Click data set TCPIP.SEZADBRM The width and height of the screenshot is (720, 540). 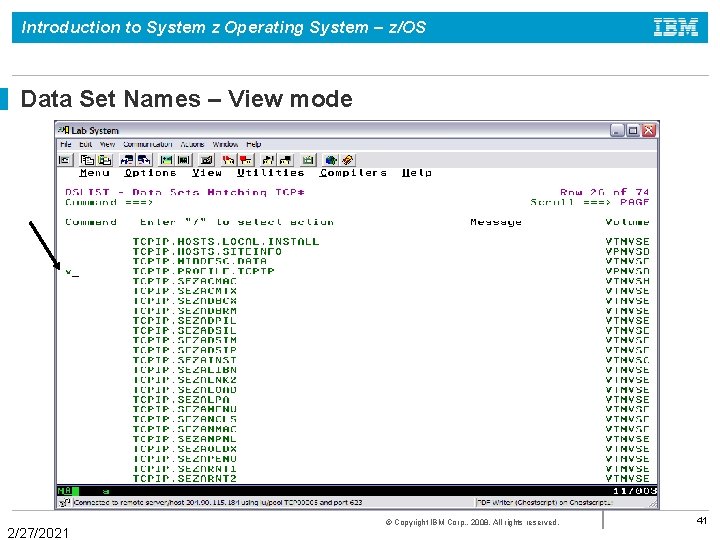[185, 311]
